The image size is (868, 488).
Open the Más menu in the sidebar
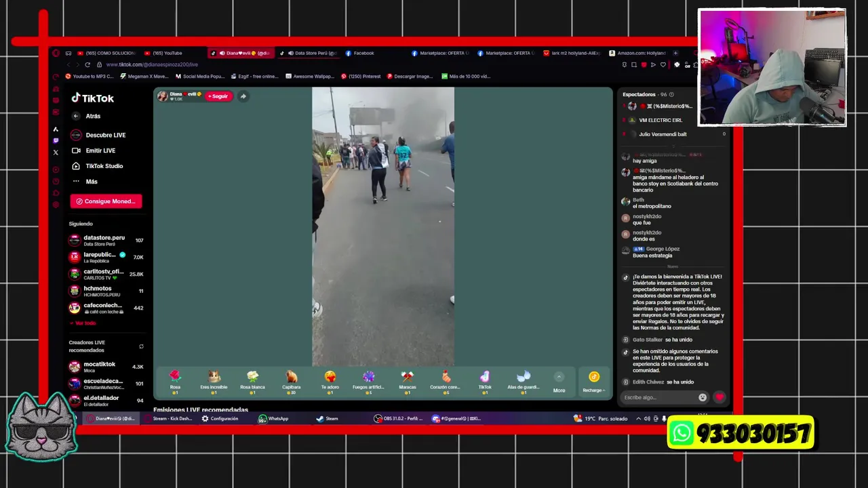85,182
